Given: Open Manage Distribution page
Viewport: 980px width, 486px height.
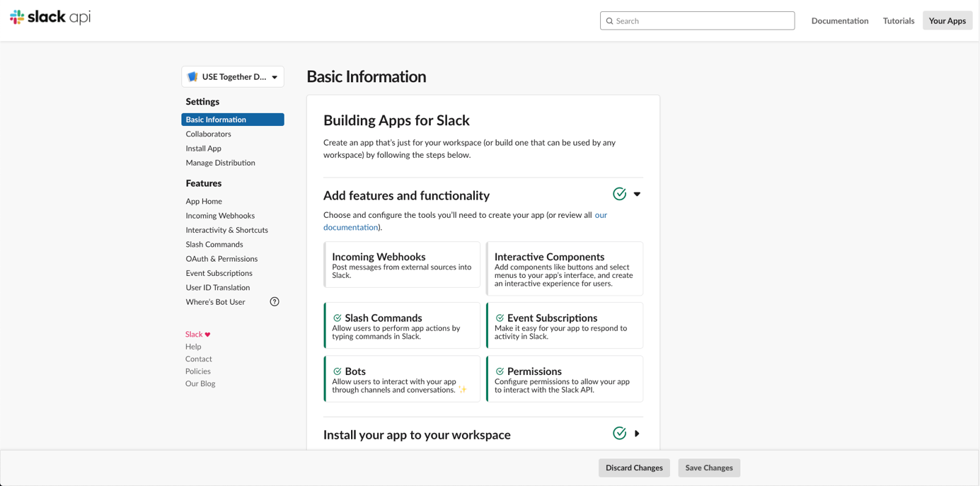Looking at the screenshot, I should click(221, 163).
